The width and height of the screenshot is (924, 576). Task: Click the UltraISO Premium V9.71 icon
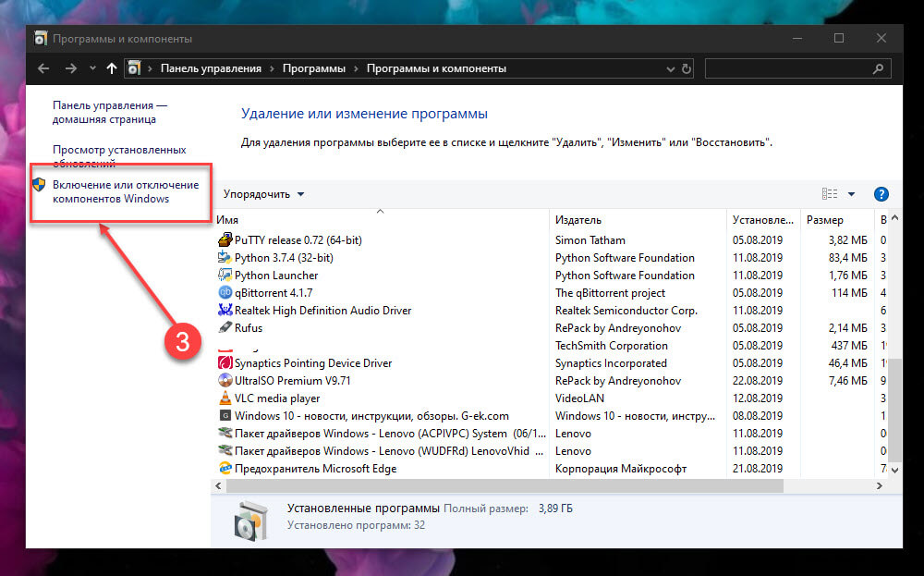point(225,380)
